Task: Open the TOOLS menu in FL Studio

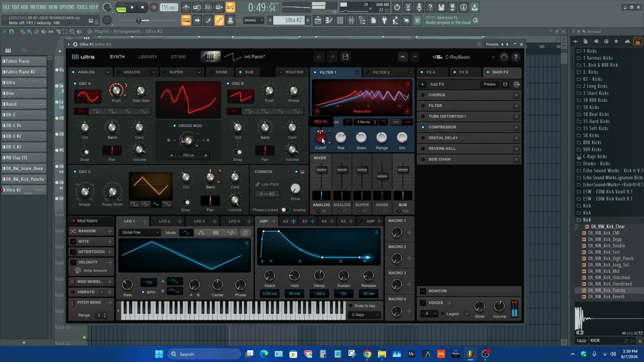Action: pyautogui.click(x=82, y=7)
